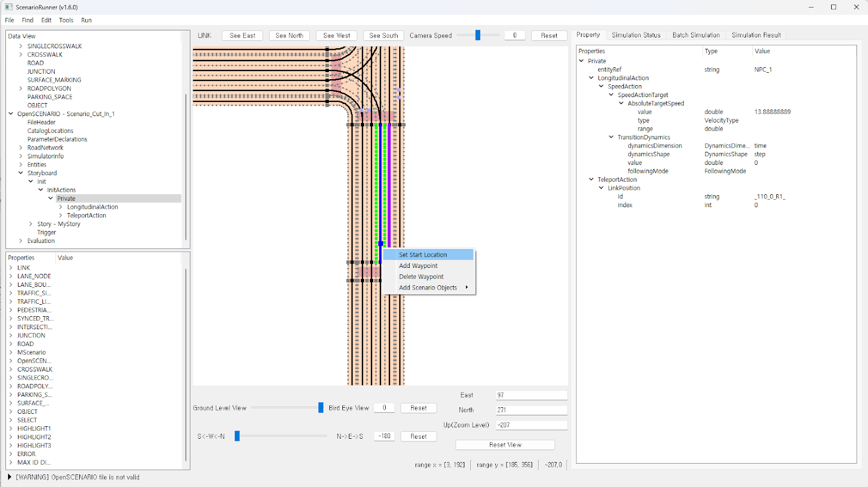Click the Reset View button

[x=505, y=445]
